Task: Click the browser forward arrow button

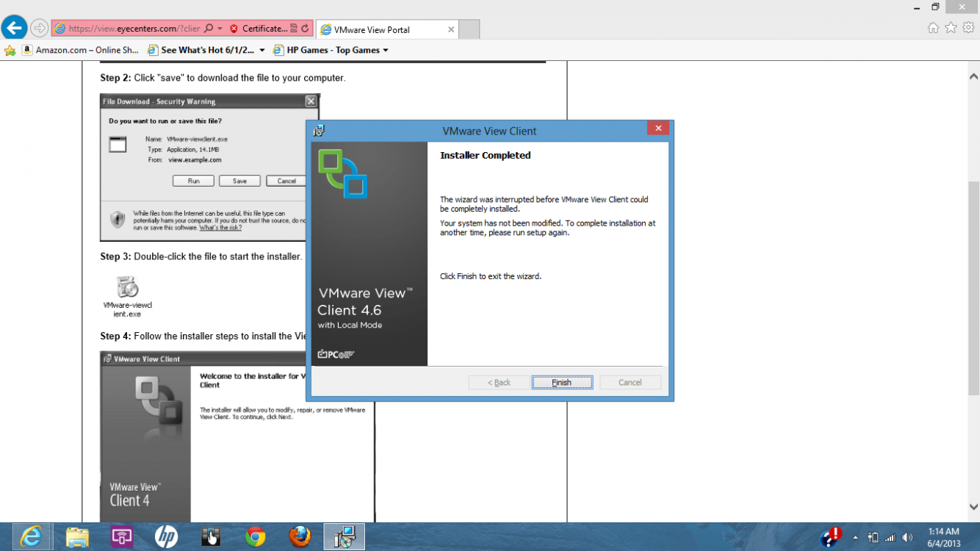Action: click(40, 29)
